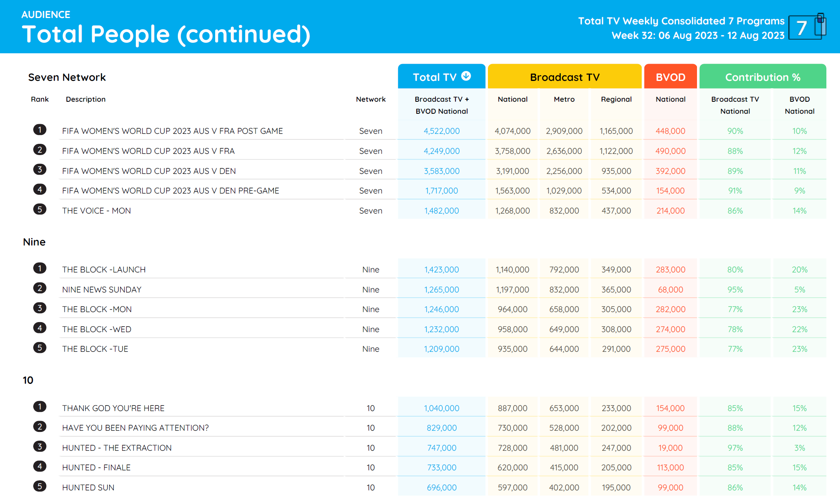
Task: Select the BVOD column group tab
Action: coord(670,77)
